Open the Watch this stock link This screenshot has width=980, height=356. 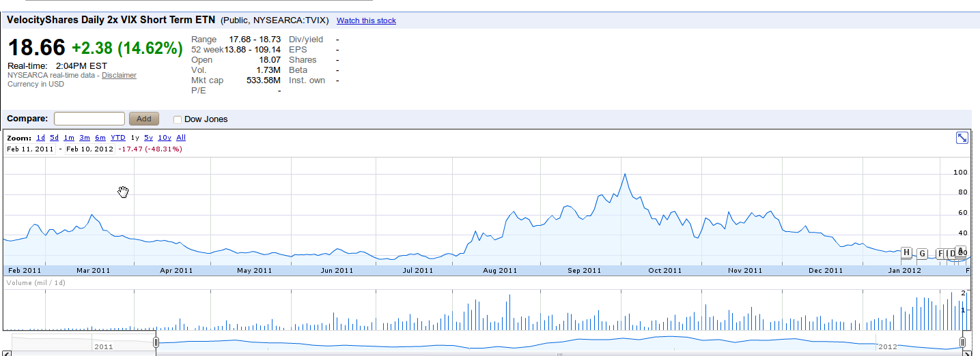(366, 20)
